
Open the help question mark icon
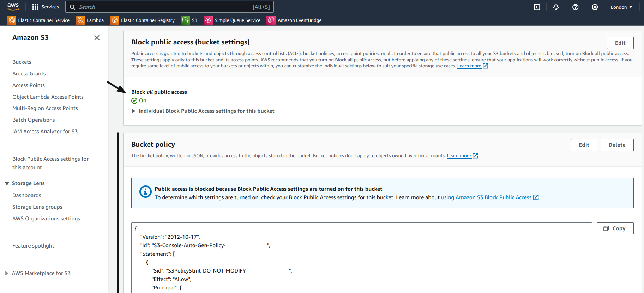(x=576, y=7)
